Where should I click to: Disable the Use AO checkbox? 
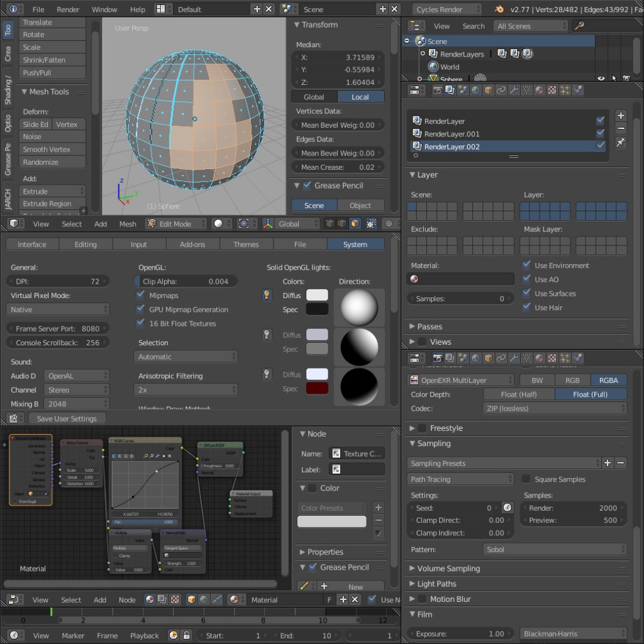526,279
